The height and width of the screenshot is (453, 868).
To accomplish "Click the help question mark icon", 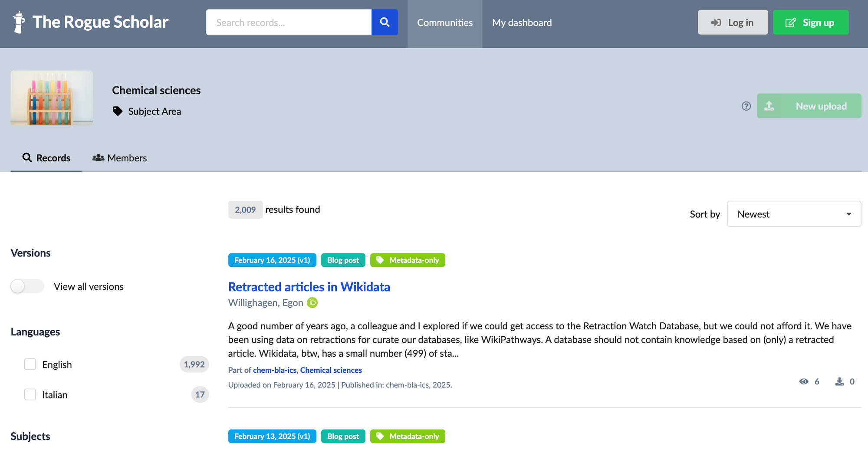I will pos(746,106).
